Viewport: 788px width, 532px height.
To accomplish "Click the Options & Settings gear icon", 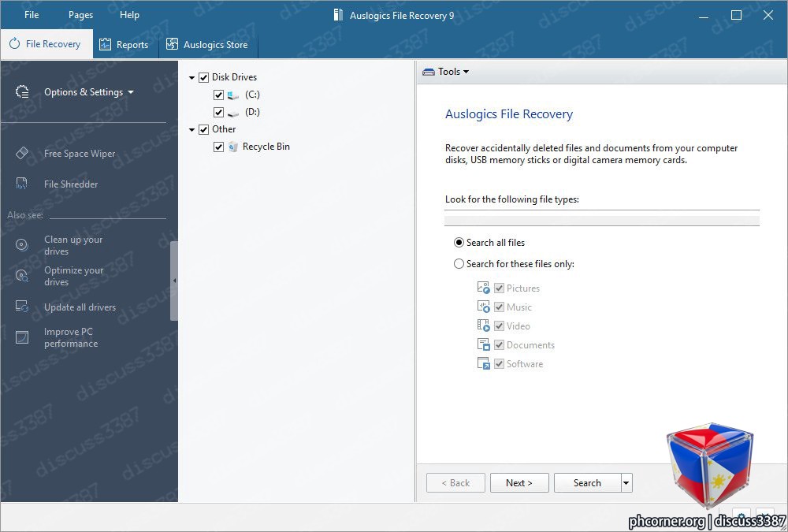I will 22,91.
